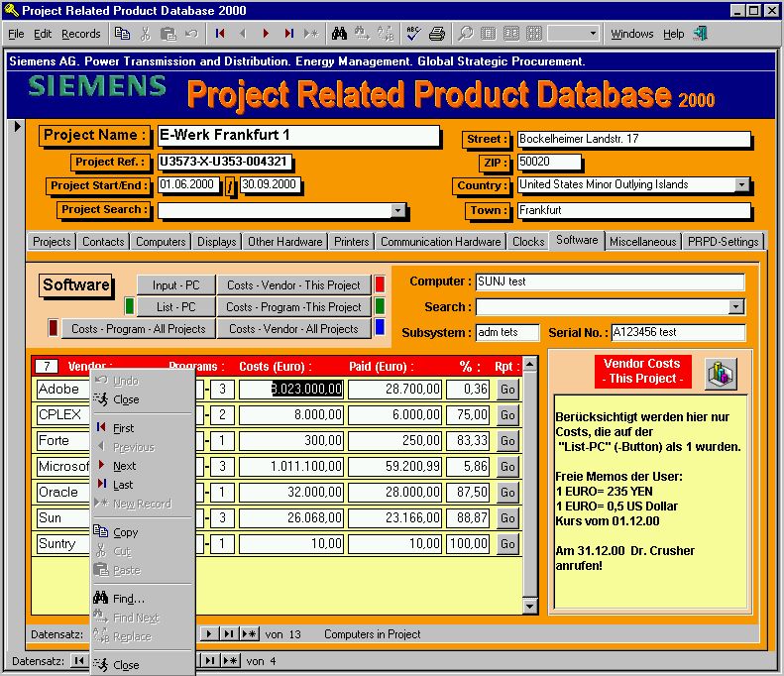Click the two-page view toolbar icon

point(511,34)
